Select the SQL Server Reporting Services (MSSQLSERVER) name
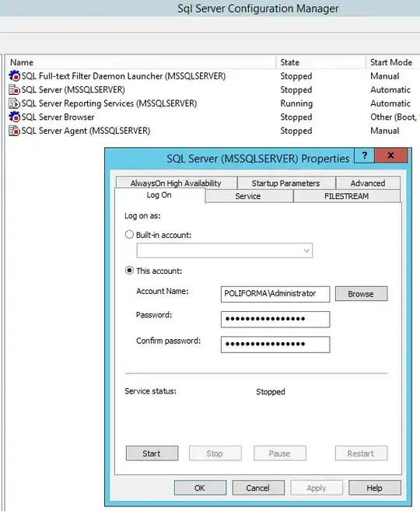The image size is (420, 511). (x=109, y=103)
